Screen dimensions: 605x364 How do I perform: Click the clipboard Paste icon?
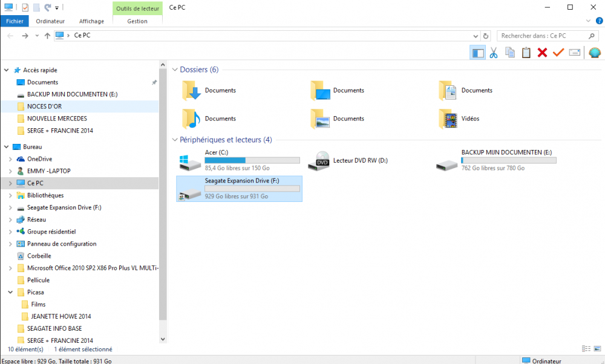(x=526, y=53)
